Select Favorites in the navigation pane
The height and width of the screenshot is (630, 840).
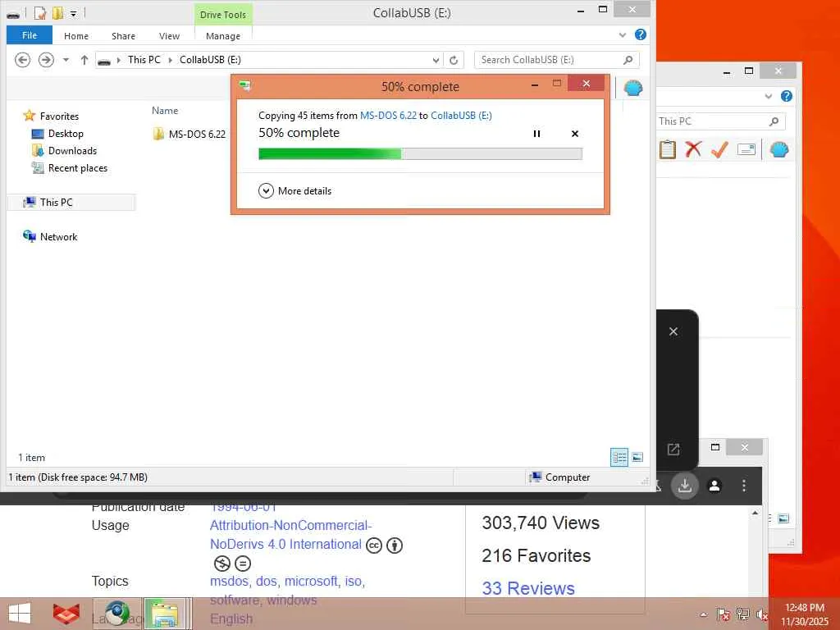(59, 116)
